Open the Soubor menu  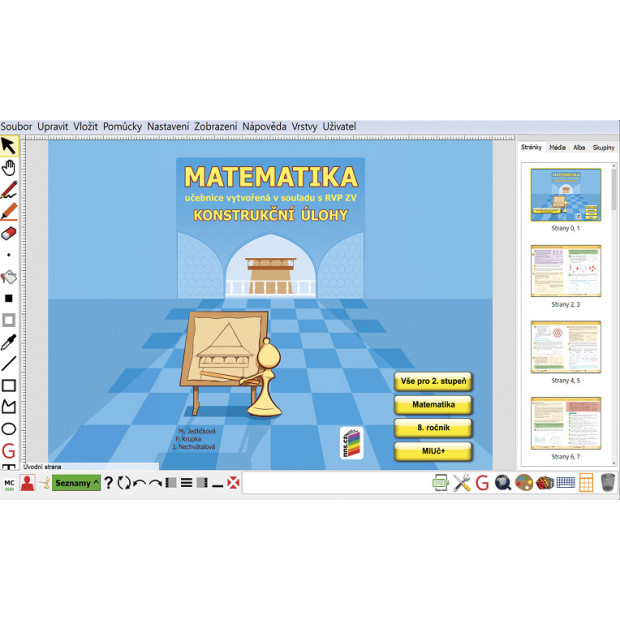pos(17,127)
